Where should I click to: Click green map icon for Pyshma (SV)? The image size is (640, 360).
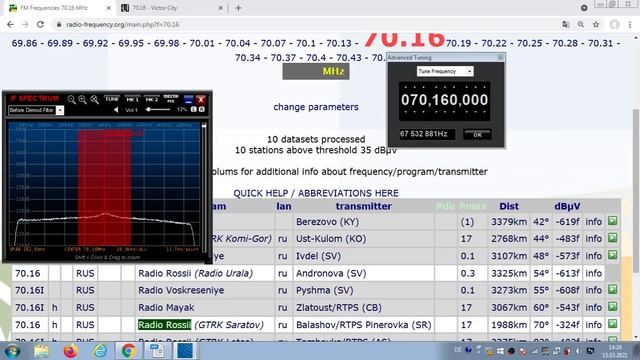(x=612, y=289)
